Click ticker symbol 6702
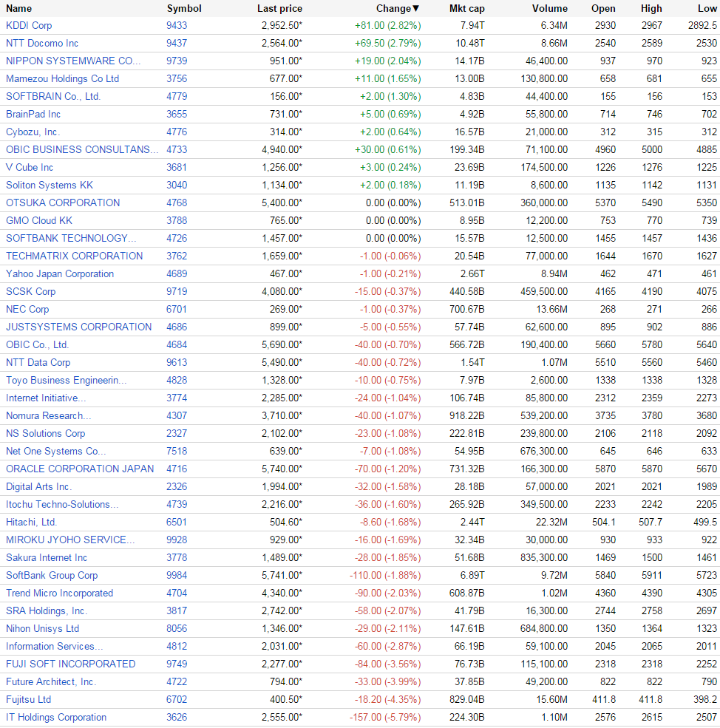This screenshot has height=728, width=720. pos(177,700)
